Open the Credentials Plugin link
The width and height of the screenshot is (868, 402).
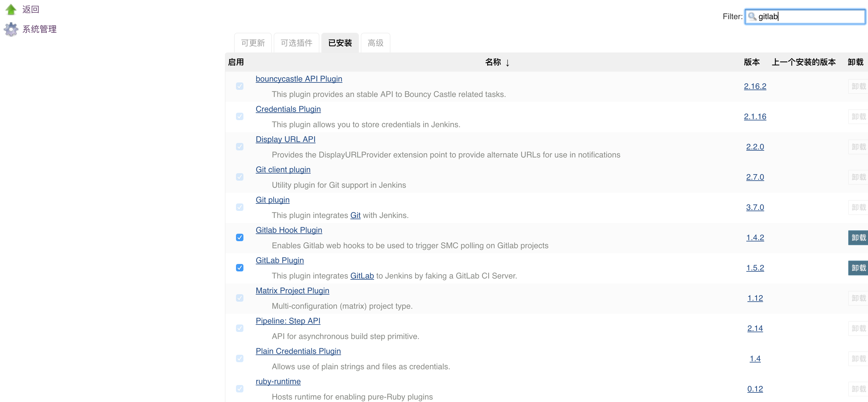coord(288,109)
